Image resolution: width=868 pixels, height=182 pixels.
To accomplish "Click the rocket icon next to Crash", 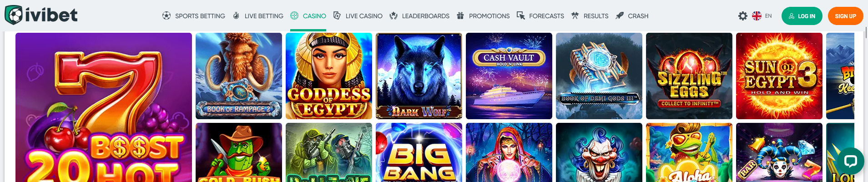I will 620,16.
